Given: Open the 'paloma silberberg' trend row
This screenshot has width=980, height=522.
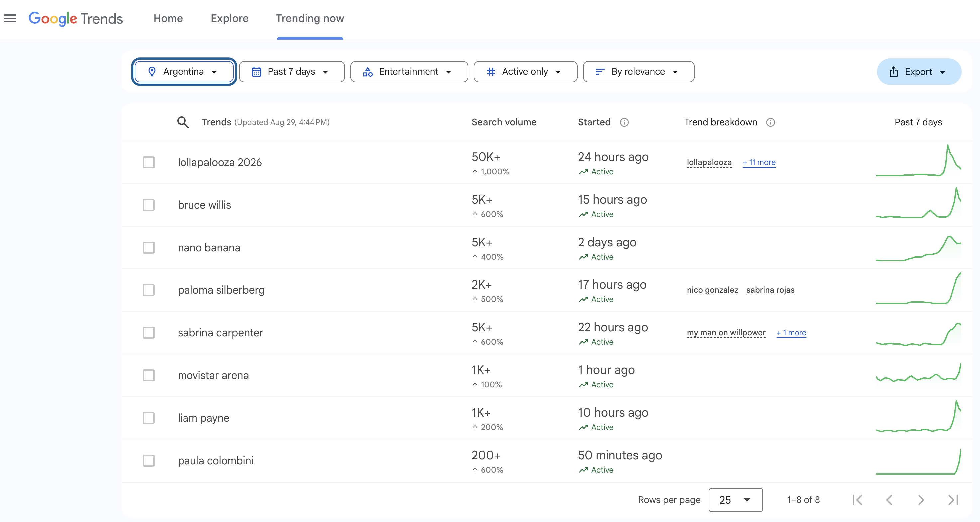Looking at the screenshot, I should (x=546, y=290).
